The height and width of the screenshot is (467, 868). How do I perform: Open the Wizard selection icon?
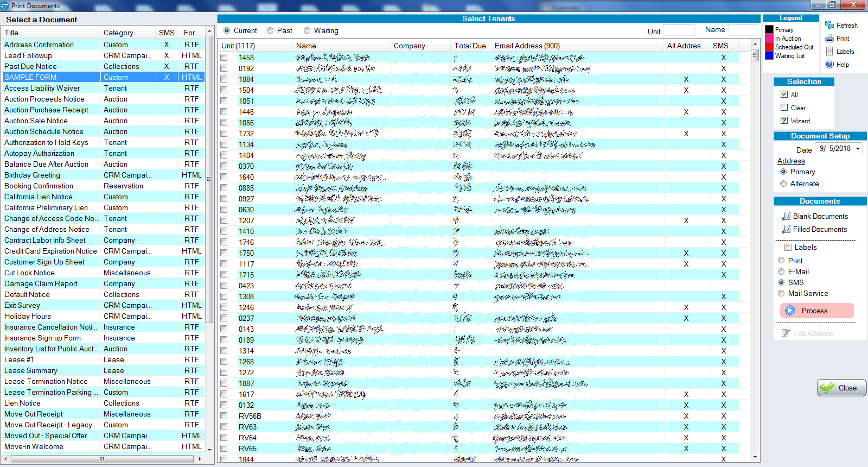click(x=784, y=121)
